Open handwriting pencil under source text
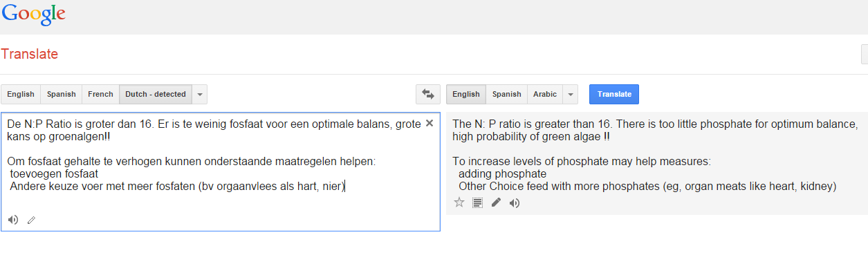Screen dimensions: 868x275 pos(31,220)
